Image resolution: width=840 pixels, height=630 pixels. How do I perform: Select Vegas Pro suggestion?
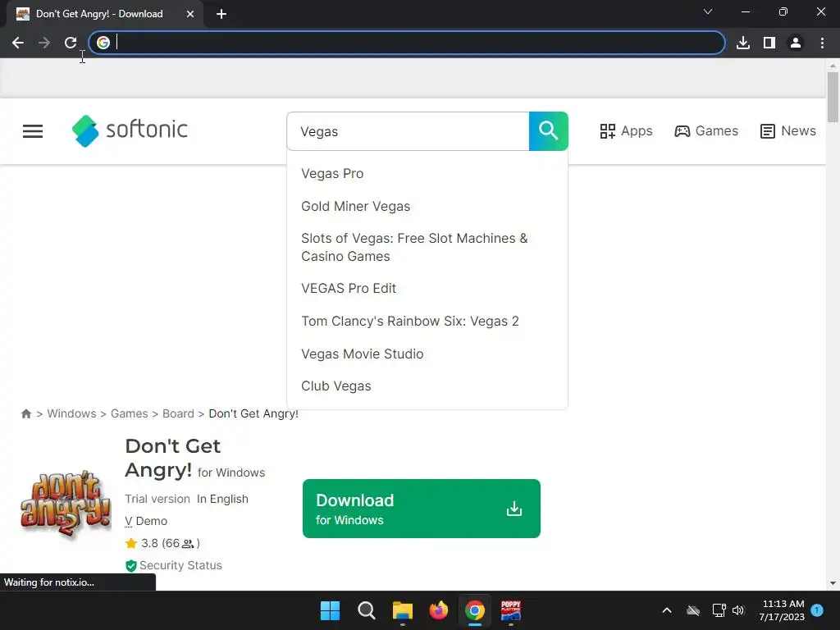pyautogui.click(x=332, y=174)
